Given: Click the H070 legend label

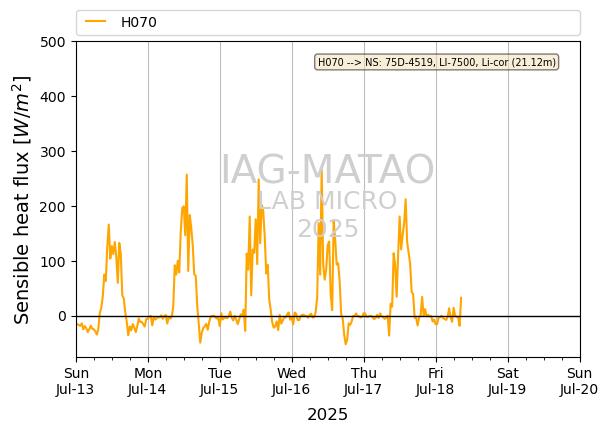Looking at the screenshot, I should click(x=139, y=22).
